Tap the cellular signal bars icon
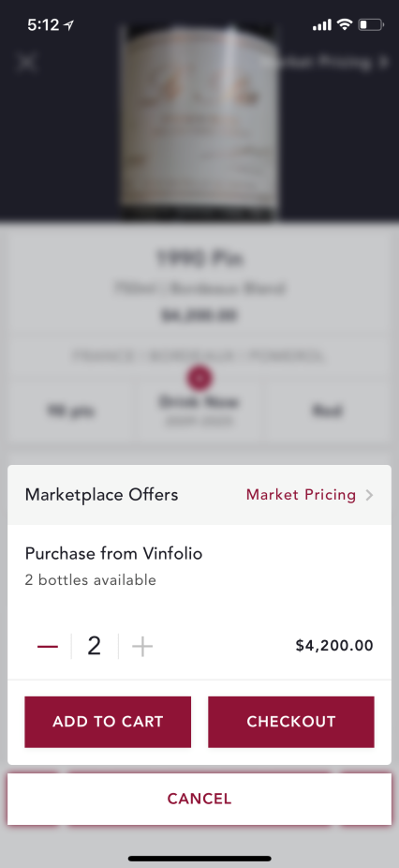 click(322, 25)
